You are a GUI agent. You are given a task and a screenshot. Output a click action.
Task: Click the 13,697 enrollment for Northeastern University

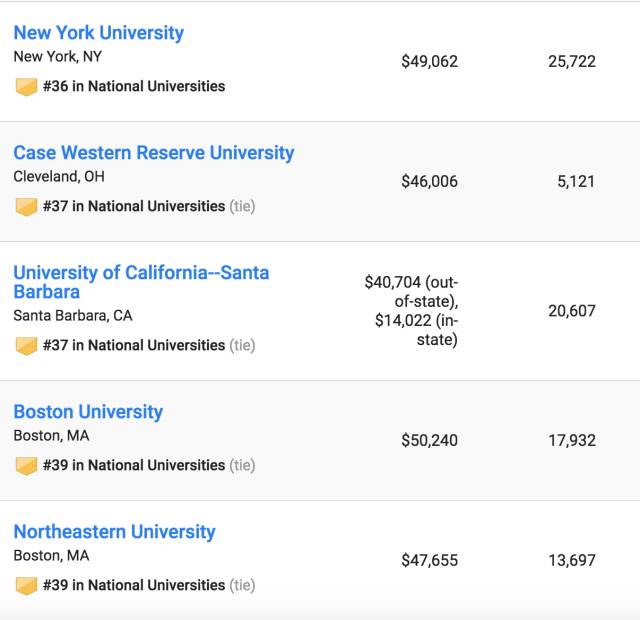point(571,561)
